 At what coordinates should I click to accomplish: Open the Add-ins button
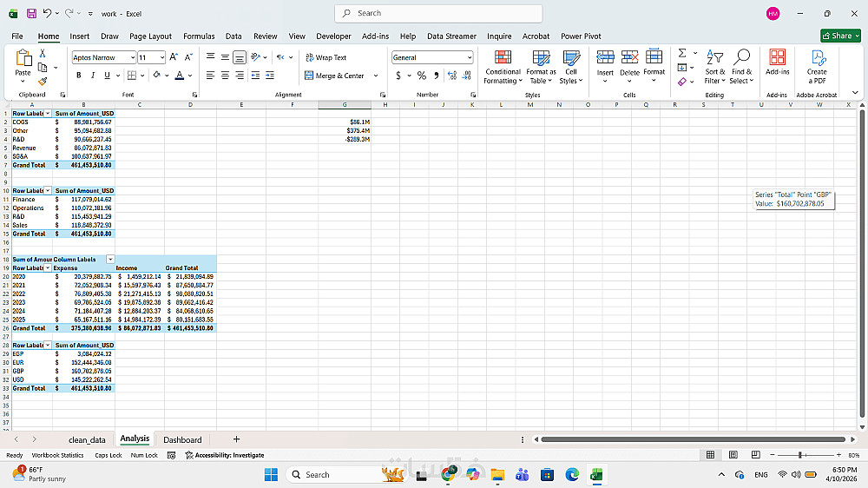pyautogui.click(x=777, y=62)
